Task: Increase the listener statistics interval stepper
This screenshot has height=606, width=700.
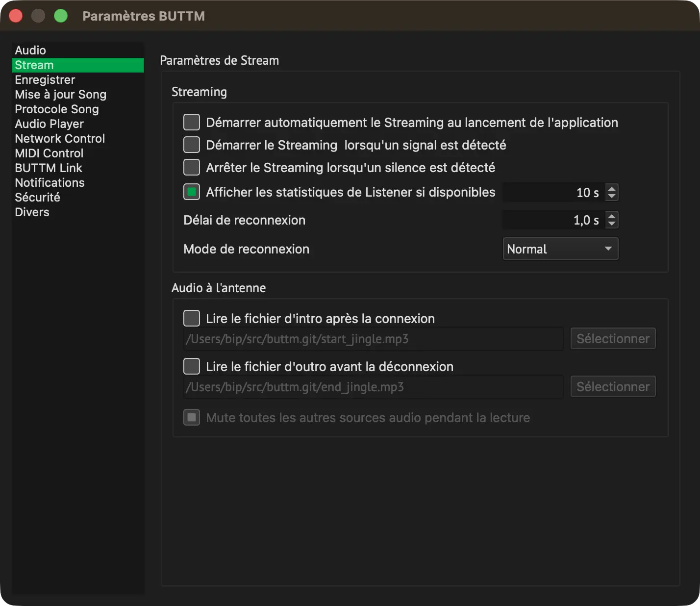Action: pyautogui.click(x=611, y=188)
